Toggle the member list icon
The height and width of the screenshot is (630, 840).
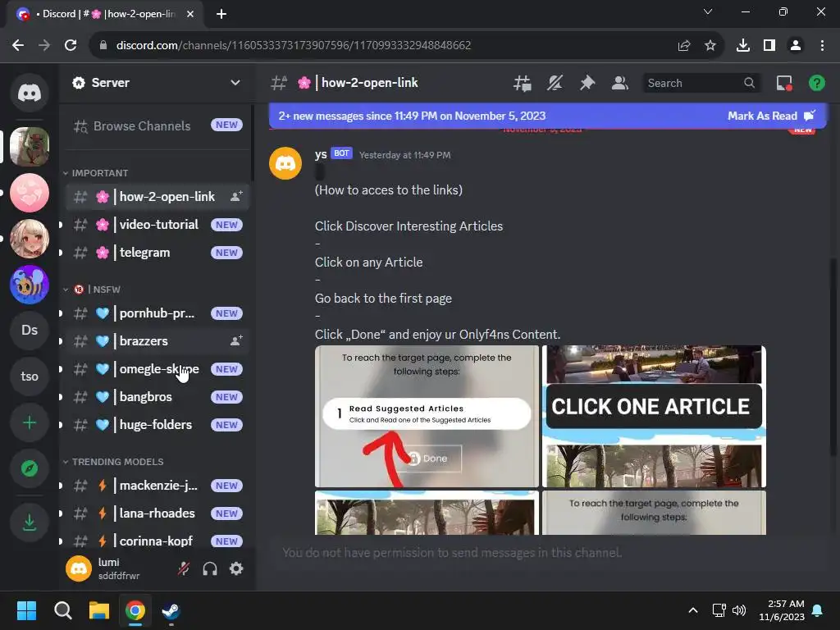pos(620,83)
